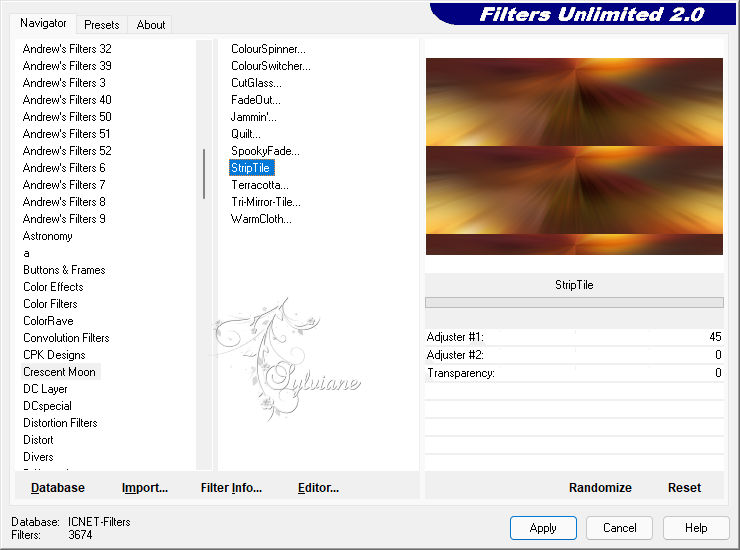The width and height of the screenshot is (740, 550).
Task: Select the highlighted StripTile filter
Action: coord(251,168)
